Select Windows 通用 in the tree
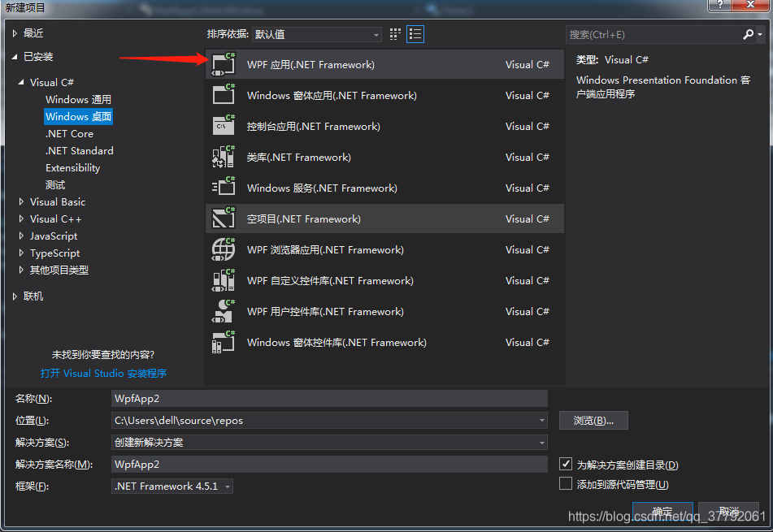 [x=78, y=100]
